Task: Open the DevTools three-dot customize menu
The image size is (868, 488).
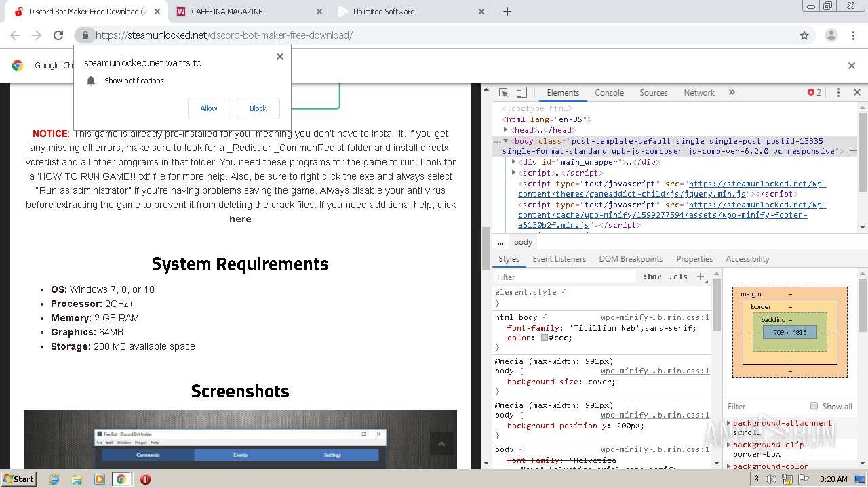Action: [838, 93]
